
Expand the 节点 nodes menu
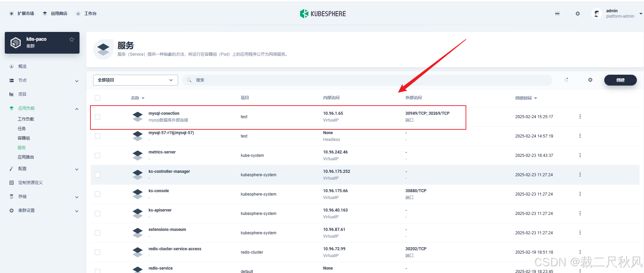click(x=77, y=81)
